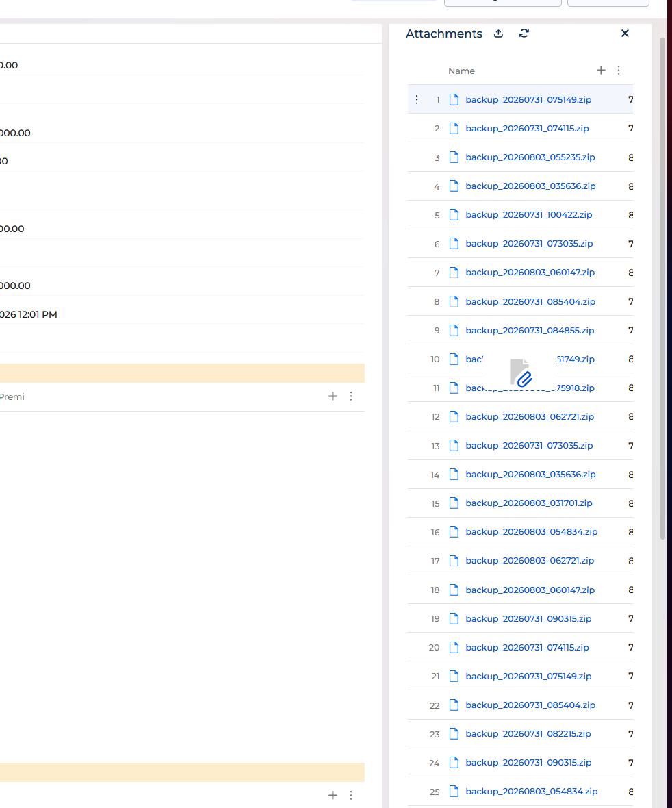Refresh the Attachments list

[524, 34]
